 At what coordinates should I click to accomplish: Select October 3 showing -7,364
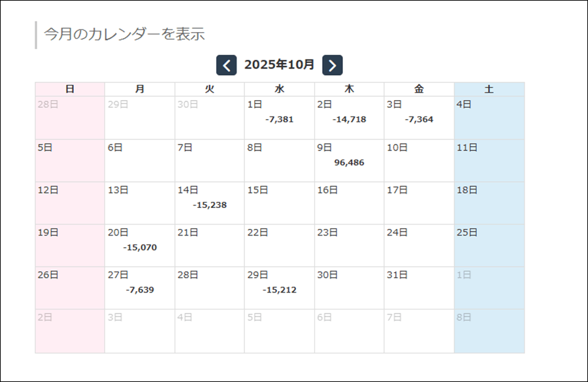tap(419, 118)
